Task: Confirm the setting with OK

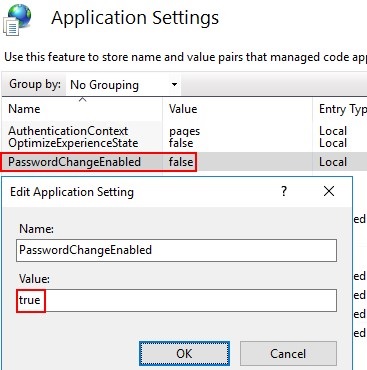Action: pos(184,353)
